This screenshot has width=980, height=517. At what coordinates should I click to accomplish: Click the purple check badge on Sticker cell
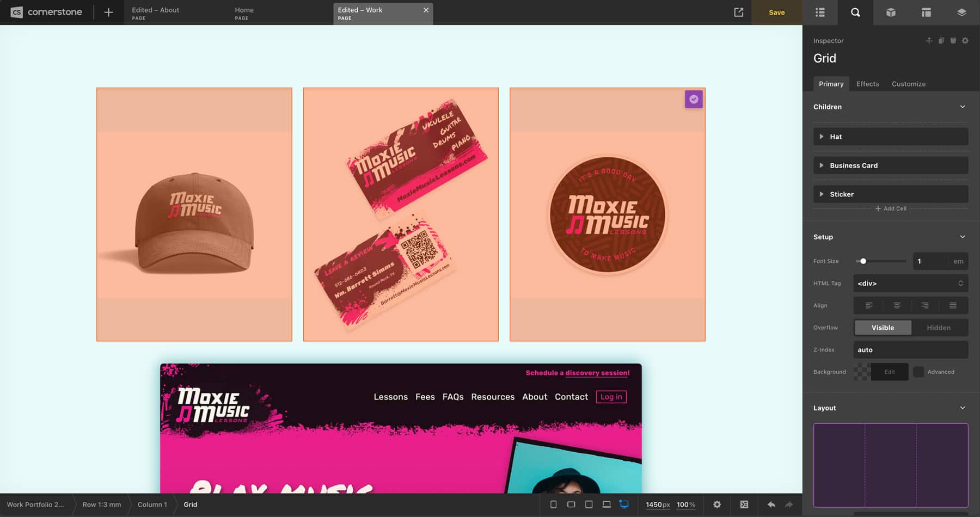(x=694, y=99)
